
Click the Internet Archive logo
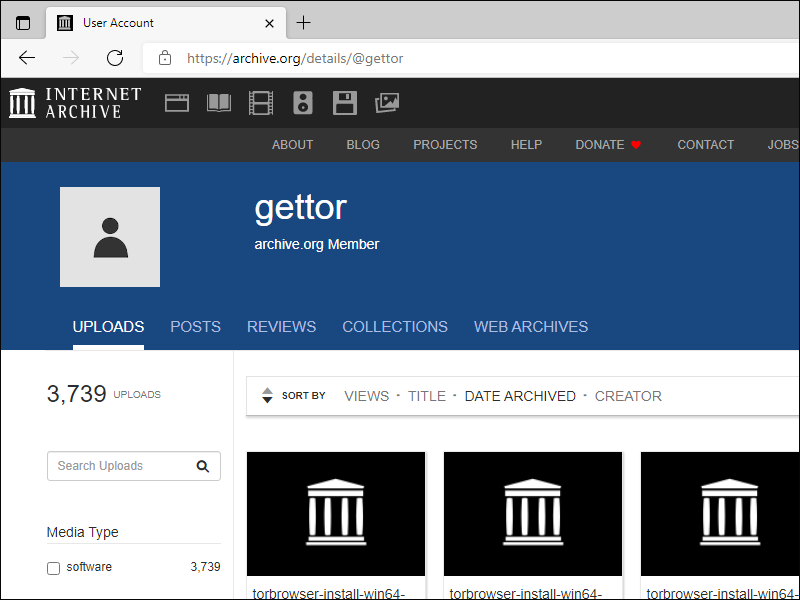[x=75, y=103]
